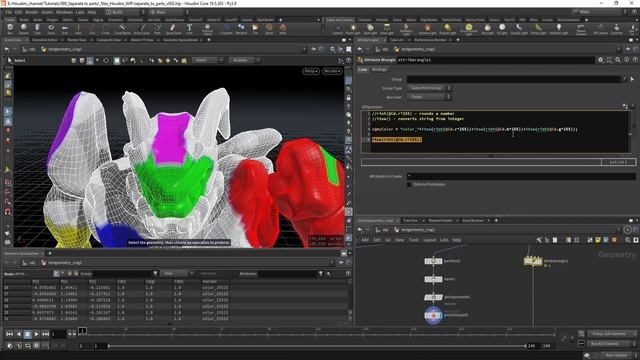Click the timeline scrubber at frame 1

(82, 330)
